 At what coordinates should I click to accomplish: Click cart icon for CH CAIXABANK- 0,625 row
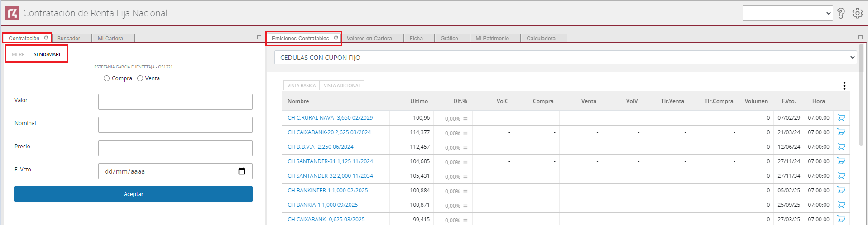click(x=841, y=219)
